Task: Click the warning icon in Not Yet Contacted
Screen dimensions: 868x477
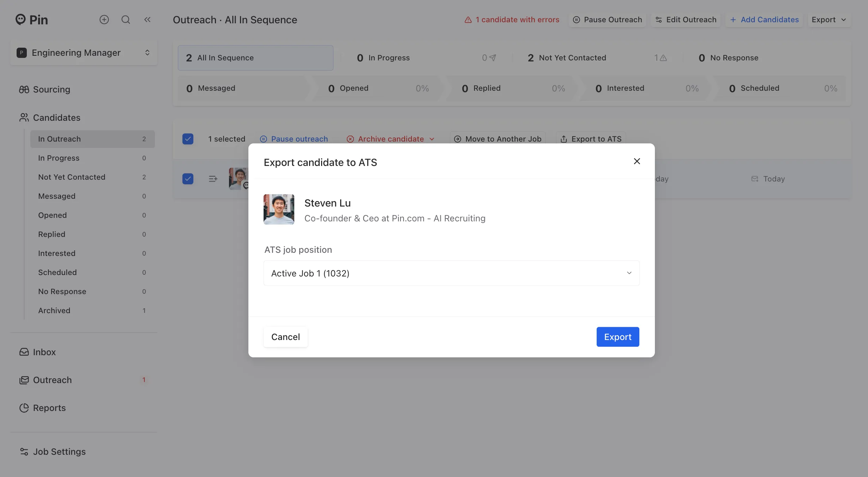Action: 663,58
